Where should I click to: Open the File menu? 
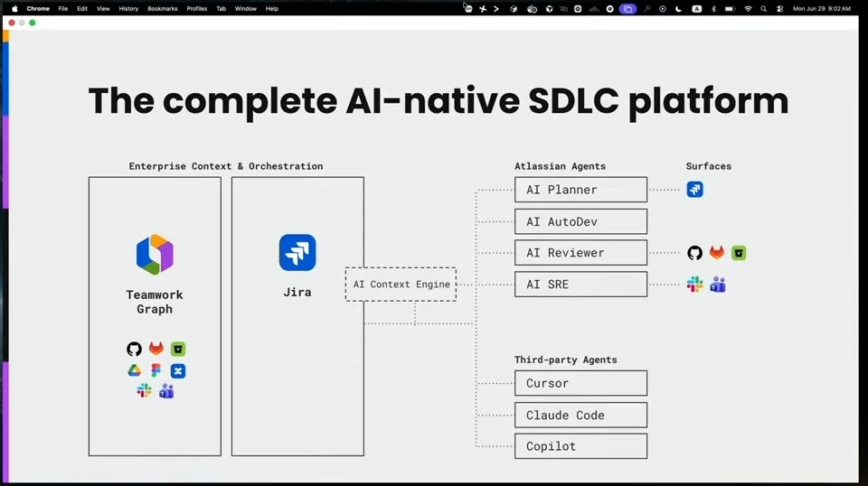pos(63,9)
